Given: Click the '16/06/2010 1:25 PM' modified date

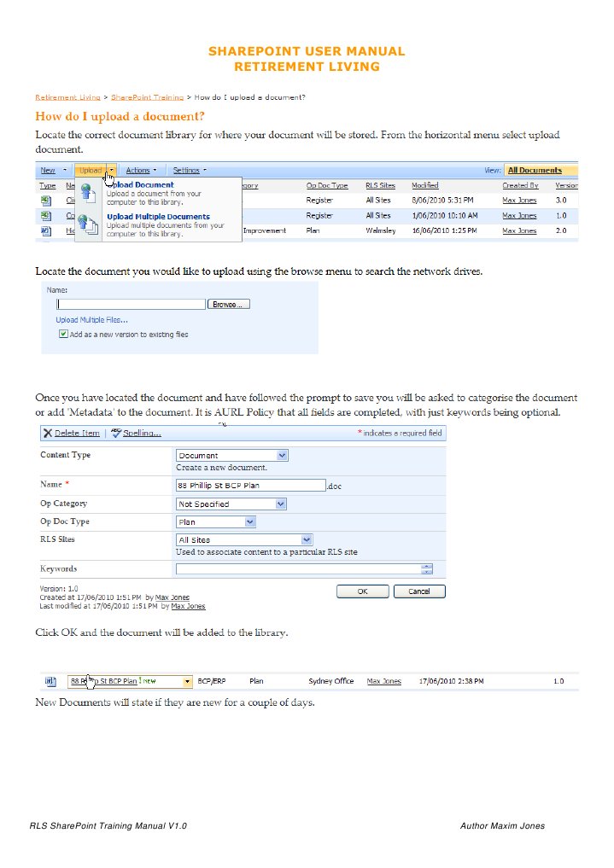Looking at the screenshot, I should point(445,230).
